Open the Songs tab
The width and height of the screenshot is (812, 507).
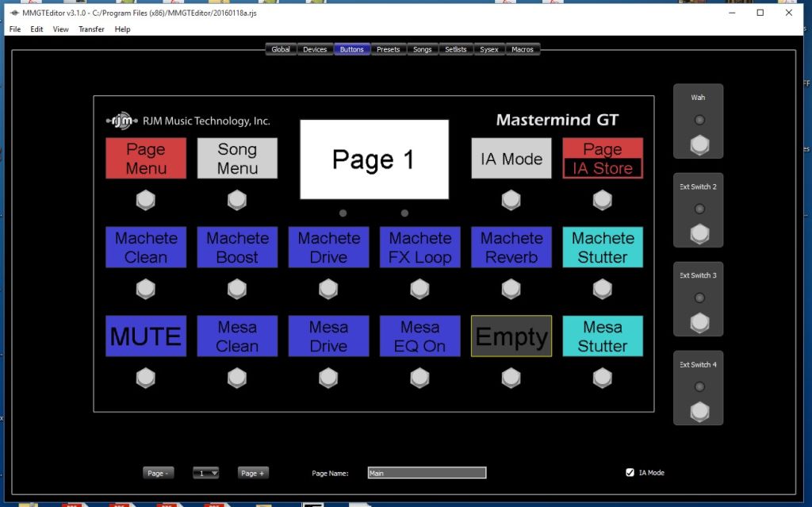(x=423, y=49)
